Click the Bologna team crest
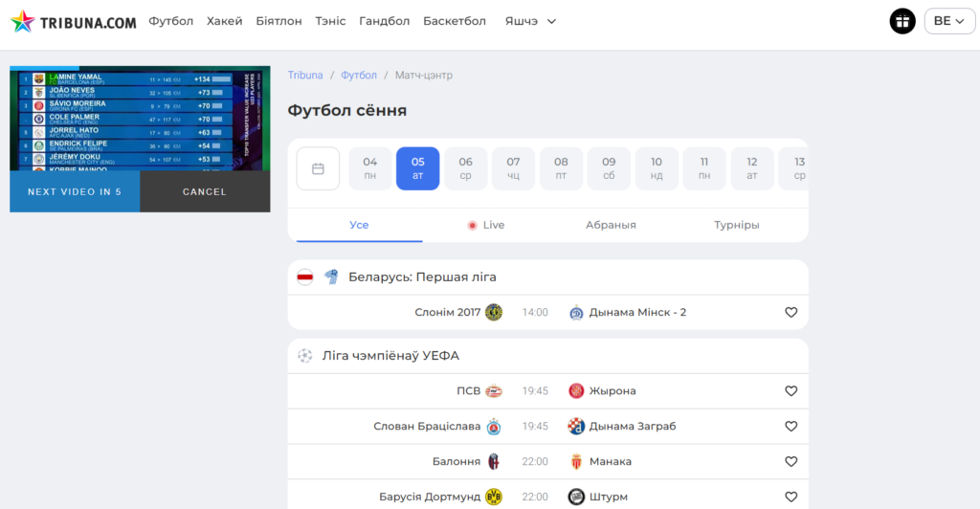980x509 pixels. (x=494, y=461)
